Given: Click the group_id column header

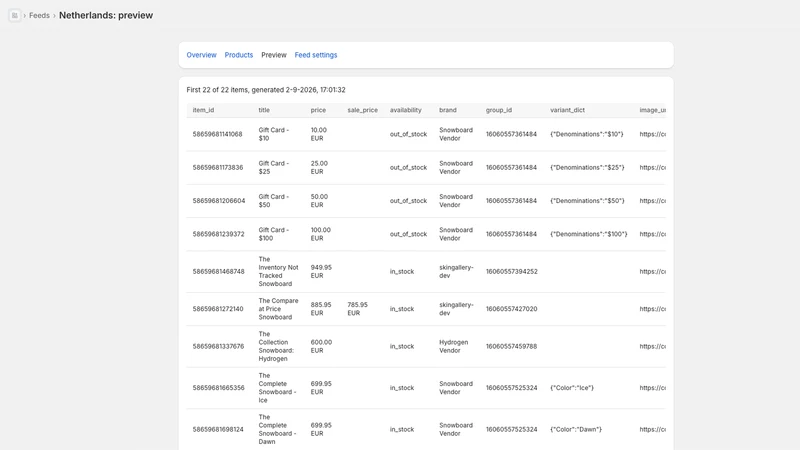Looking at the screenshot, I should pos(498,110).
